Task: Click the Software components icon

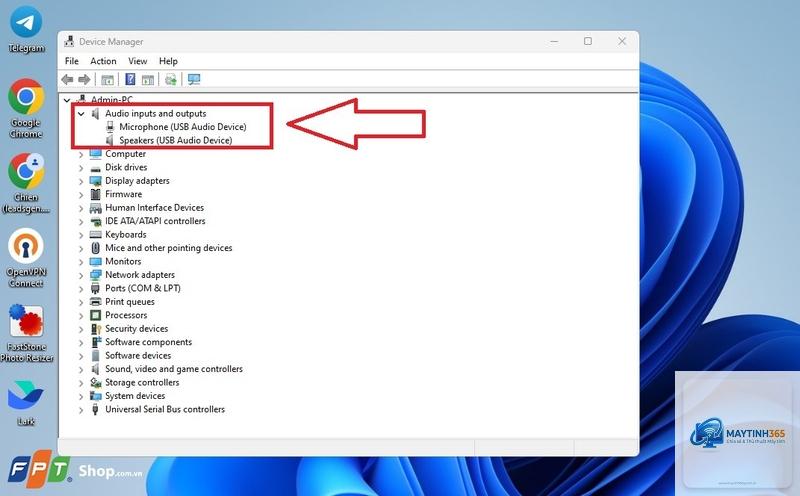Action: [95, 342]
